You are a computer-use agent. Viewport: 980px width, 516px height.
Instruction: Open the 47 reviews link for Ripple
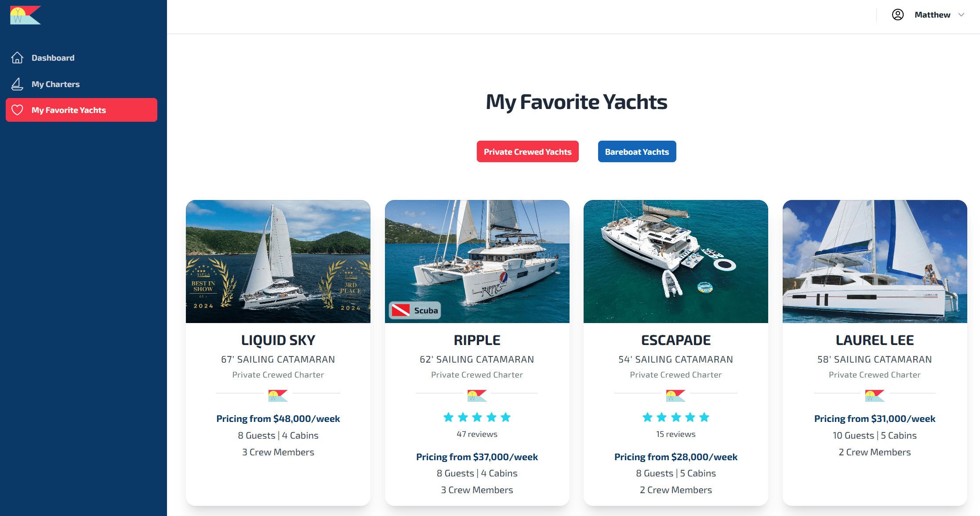(477, 433)
